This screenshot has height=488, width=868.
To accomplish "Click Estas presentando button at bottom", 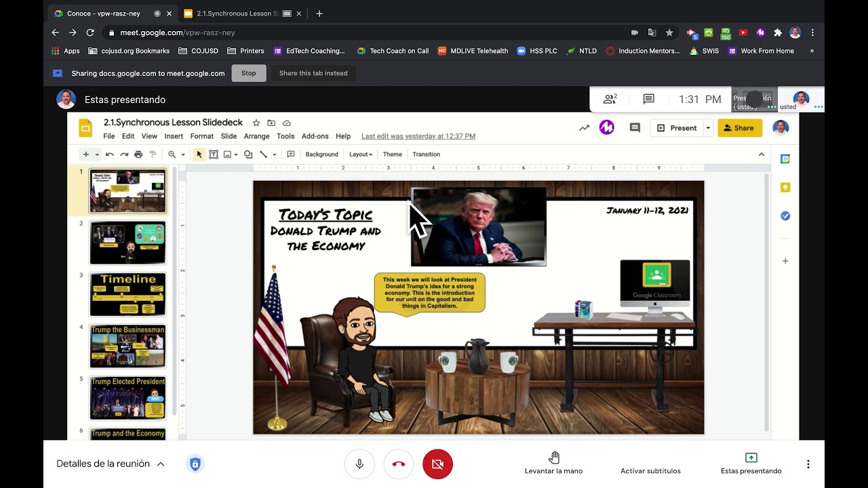I will click(x=751, y=464).
